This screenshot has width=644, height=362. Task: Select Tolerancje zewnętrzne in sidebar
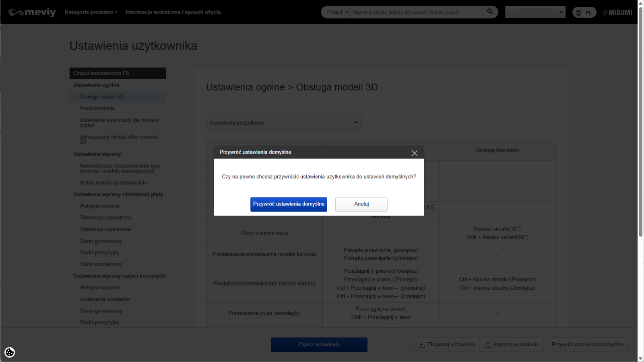tap(105, 218)
